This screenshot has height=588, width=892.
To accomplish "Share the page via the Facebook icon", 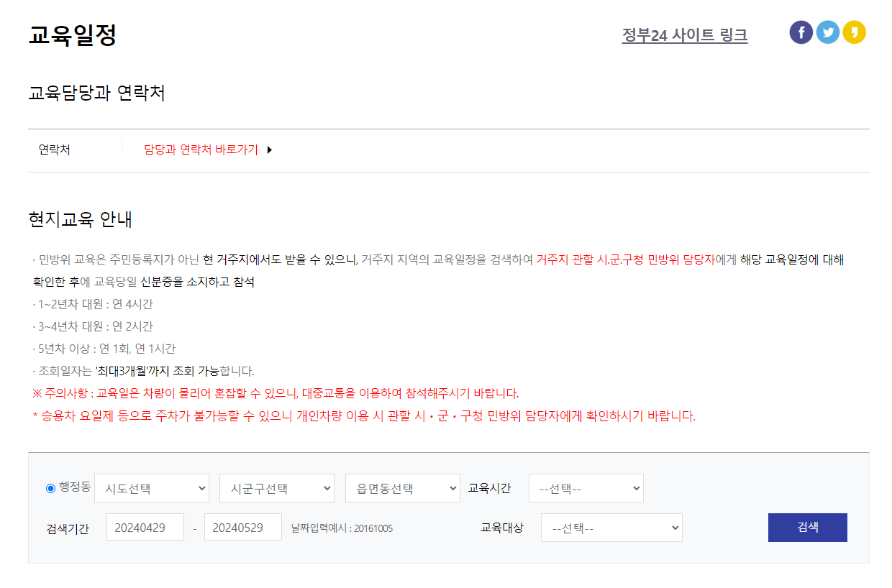I will 801,32.
